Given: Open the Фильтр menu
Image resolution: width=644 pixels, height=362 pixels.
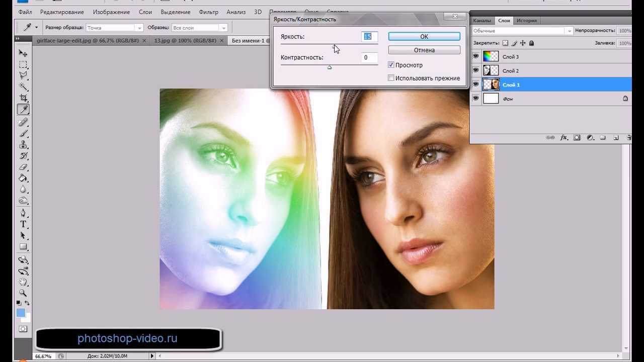Looking at the screenshot, I should coord(208,12).
